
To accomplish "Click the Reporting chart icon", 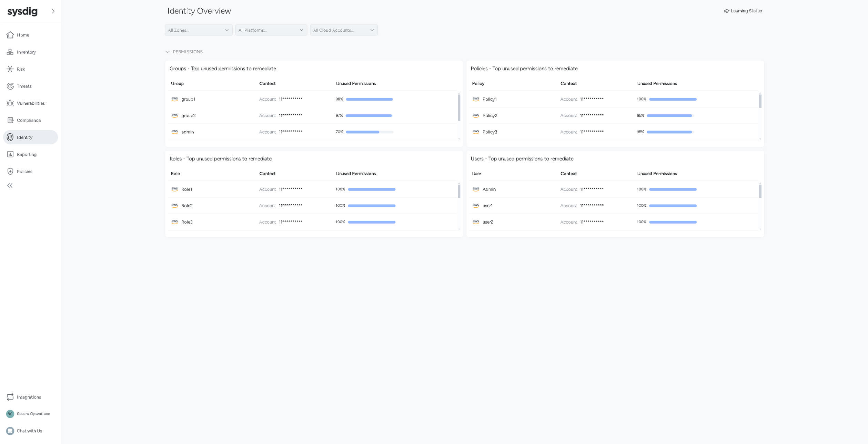I will coord(10,154).
